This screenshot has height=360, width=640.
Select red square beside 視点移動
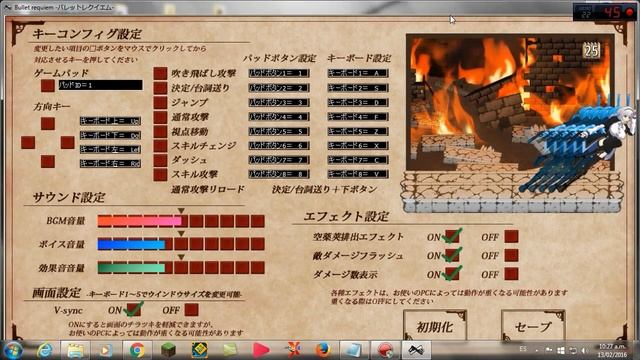point(160,131)
